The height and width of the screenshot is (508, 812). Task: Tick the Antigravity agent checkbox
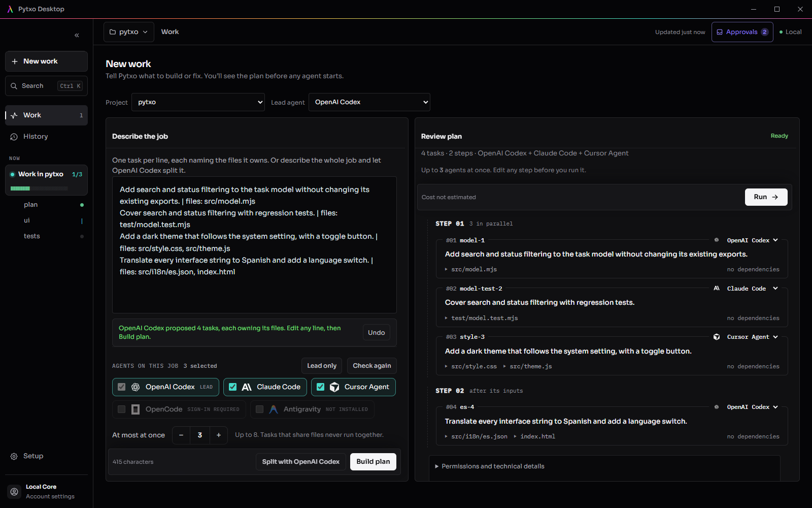pyautogui.click(x=260, y=409)
